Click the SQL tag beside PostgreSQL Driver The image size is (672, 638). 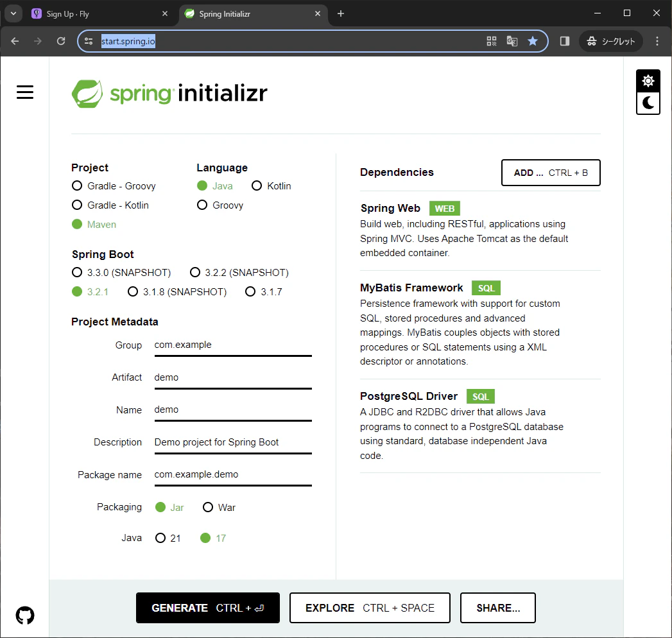(x=481, y=396)
